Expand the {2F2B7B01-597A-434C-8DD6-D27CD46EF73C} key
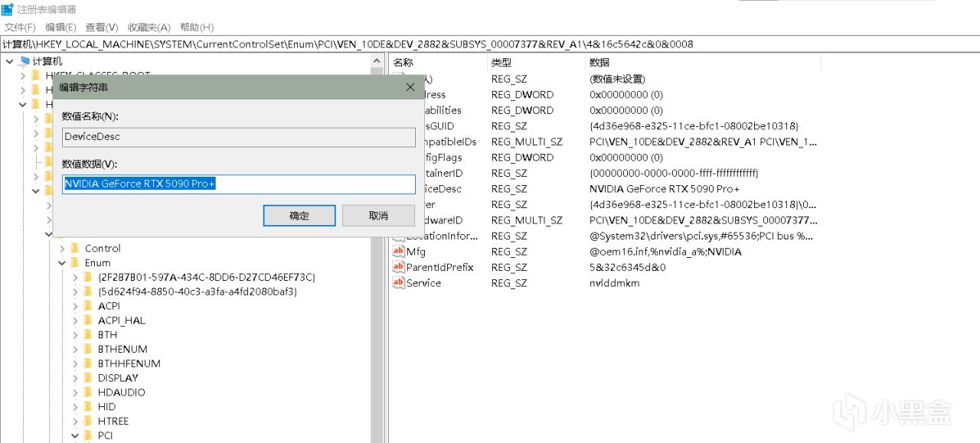Screen dimensions: 980x443 (76, 277)
